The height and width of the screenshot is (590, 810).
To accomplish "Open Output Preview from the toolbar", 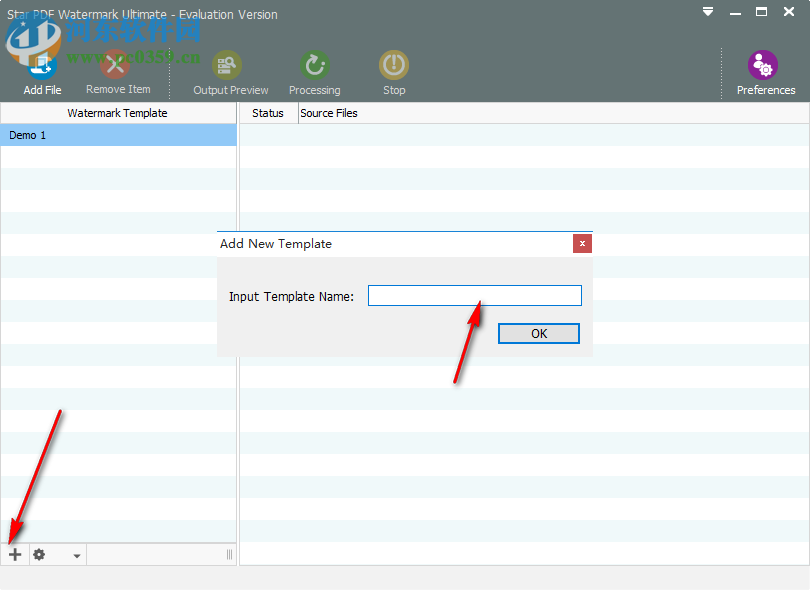I will (227, 65).
